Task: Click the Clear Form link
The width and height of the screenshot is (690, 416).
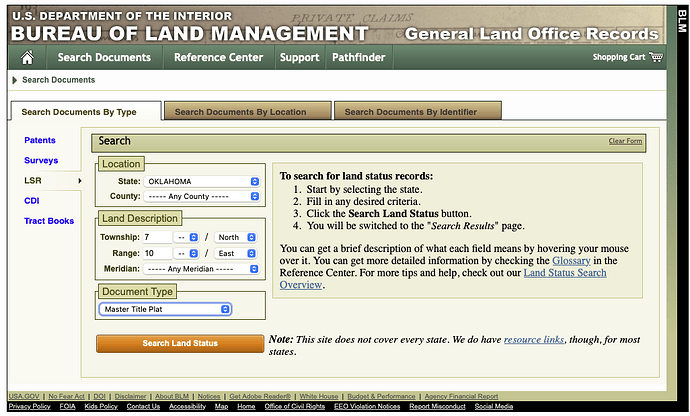Action: point(625,141)
